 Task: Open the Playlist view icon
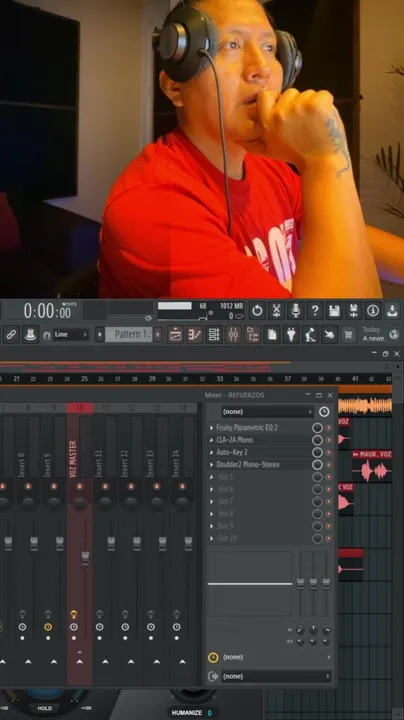[175, 335]
